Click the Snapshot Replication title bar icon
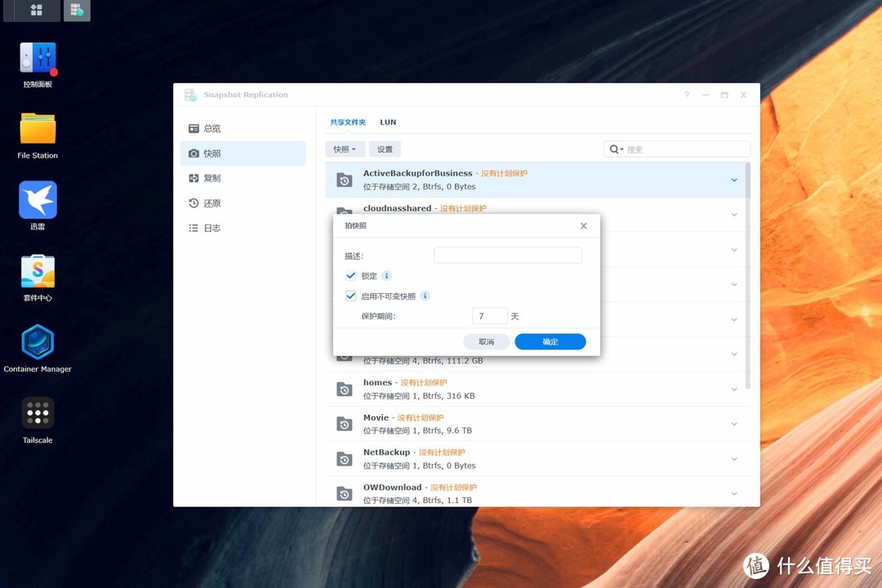 coord(190,95)
